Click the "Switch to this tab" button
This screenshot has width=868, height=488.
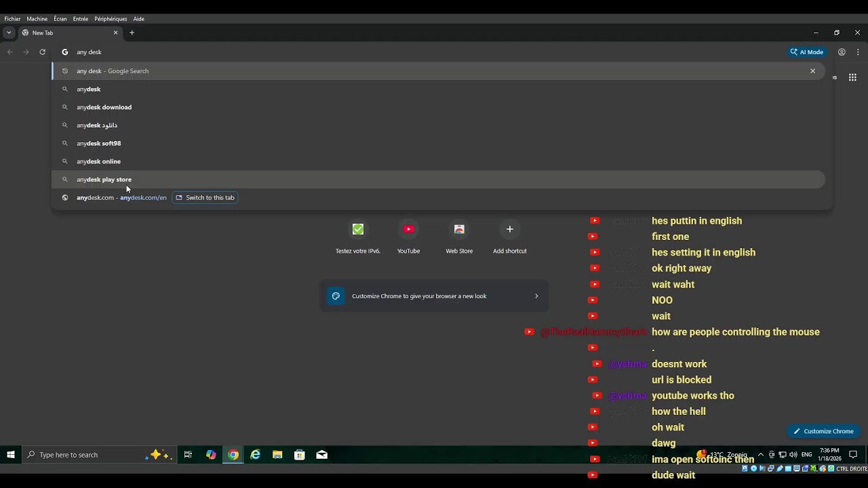coord(205,198)
